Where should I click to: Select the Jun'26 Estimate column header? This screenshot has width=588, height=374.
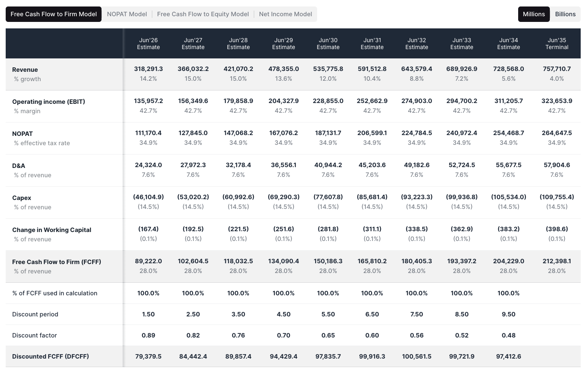pos(148,43)
